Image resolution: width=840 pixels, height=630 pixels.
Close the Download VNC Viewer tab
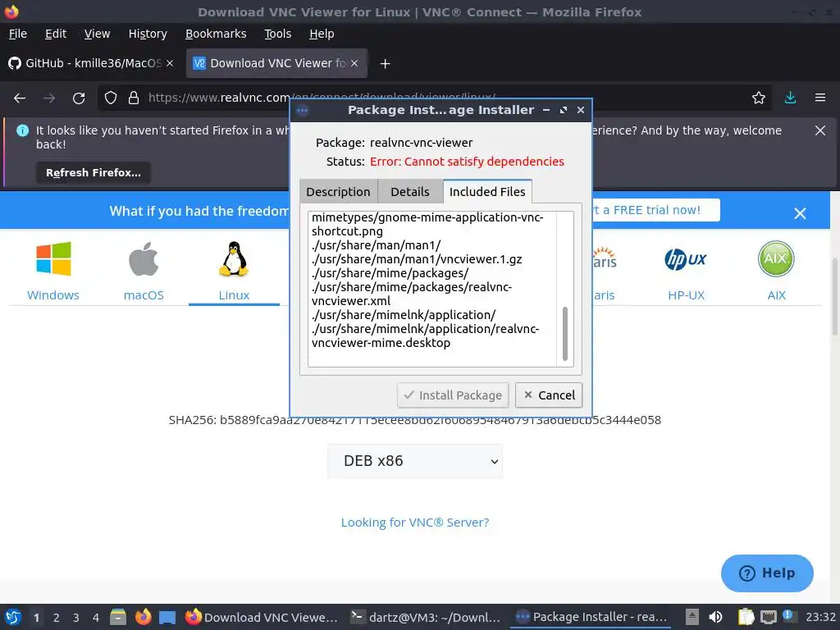tap(354, 63)
